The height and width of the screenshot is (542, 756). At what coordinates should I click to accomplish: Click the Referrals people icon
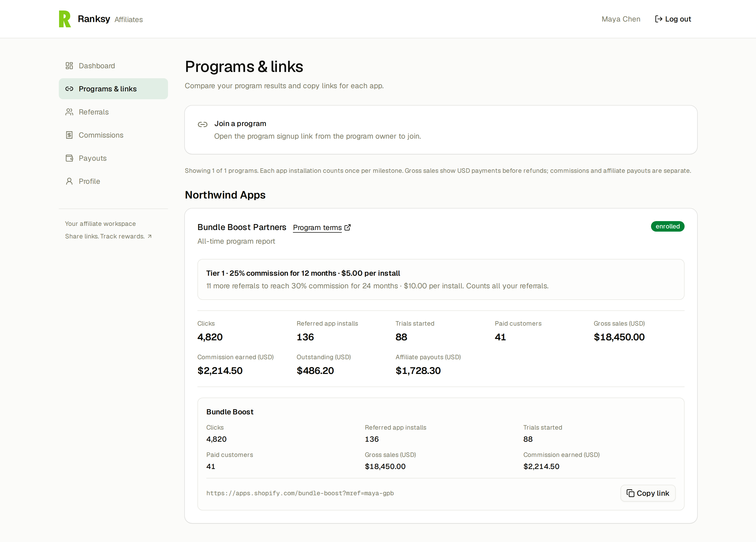tap(69, 112)
